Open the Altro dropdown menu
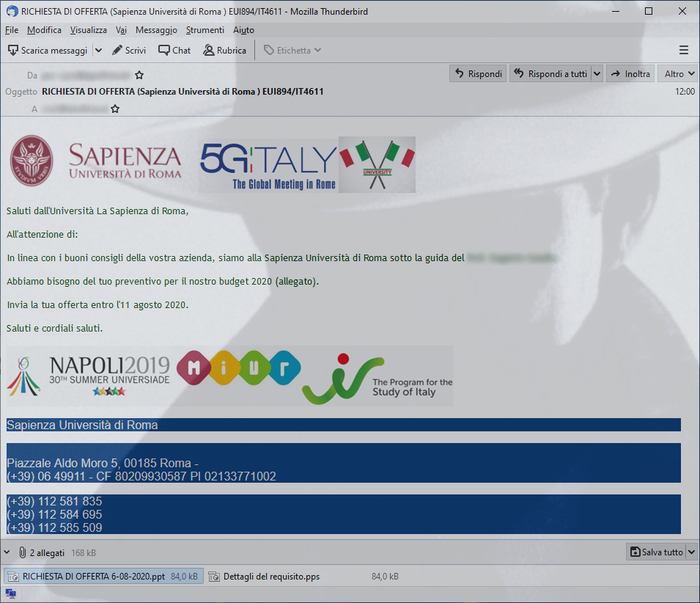Screen dimensions: 700x603 pyautogui.click(x=679, y=73)
